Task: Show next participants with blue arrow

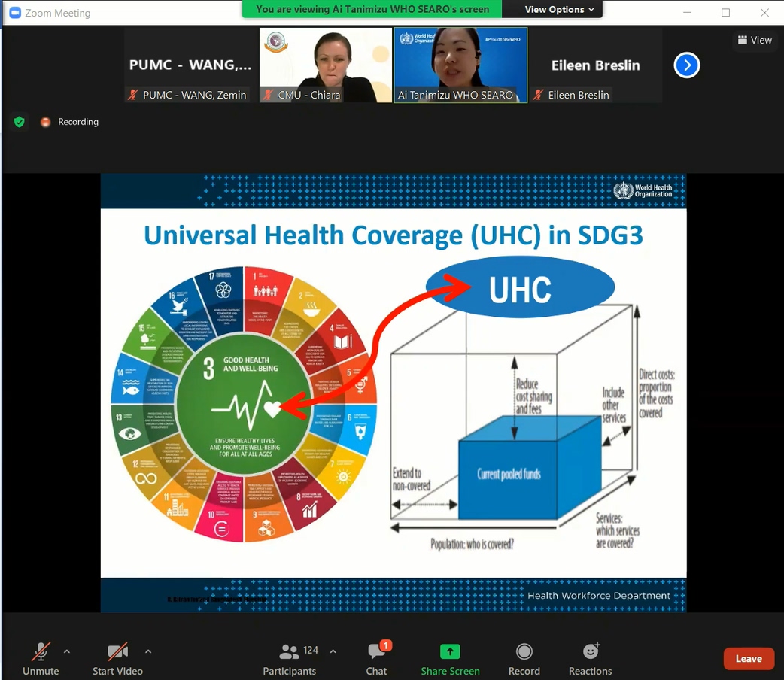Action: (686, 65)
